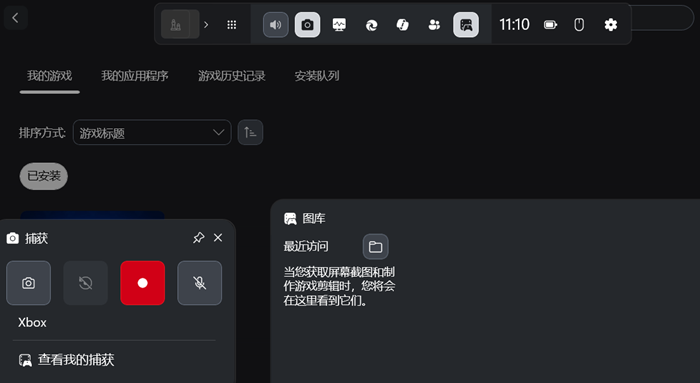Toggle the Audio widget speaker icon
Viewport: 700px width, 383px height.
pyautogui.click(x=275, y=25)
